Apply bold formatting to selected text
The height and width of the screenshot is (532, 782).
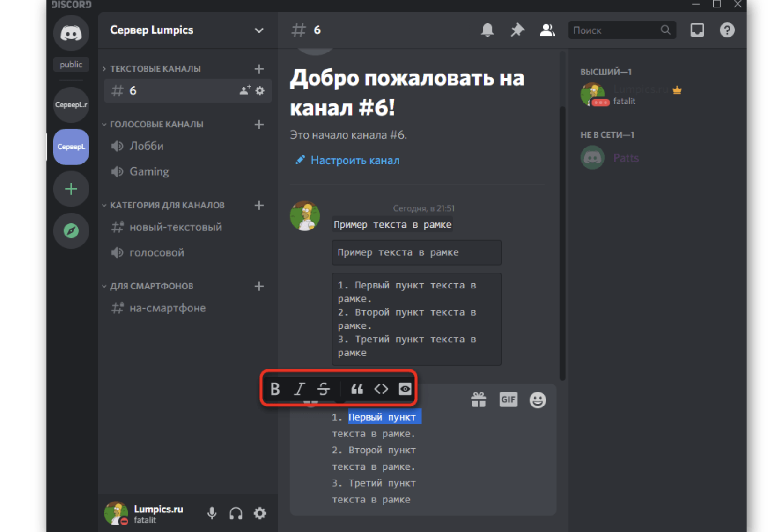[275, 389]
